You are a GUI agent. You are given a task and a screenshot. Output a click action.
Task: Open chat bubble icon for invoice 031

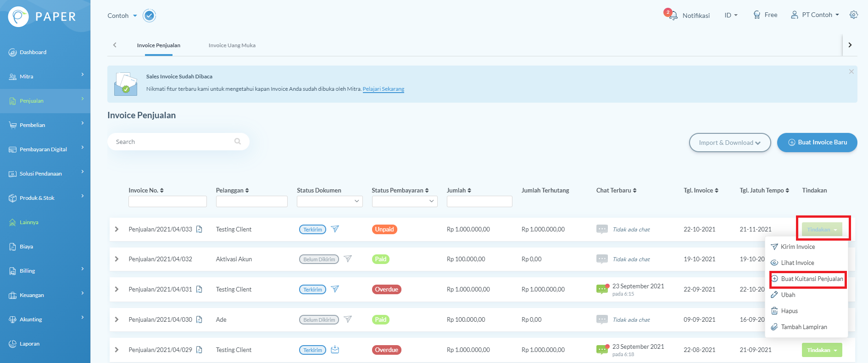[x=602, y=289]
